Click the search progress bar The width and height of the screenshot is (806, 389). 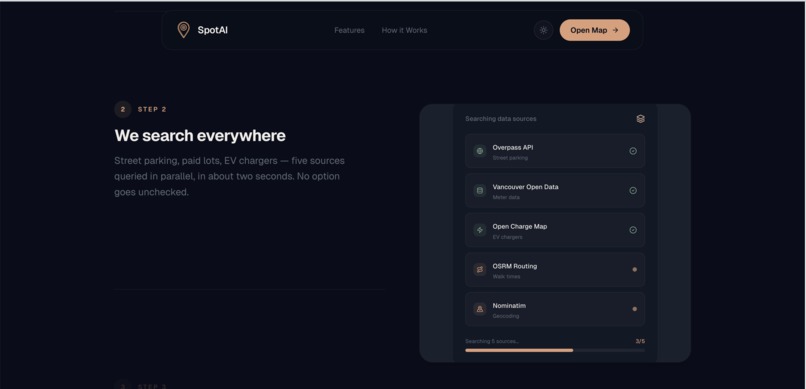pyautogui.click(x=555, y=350)
